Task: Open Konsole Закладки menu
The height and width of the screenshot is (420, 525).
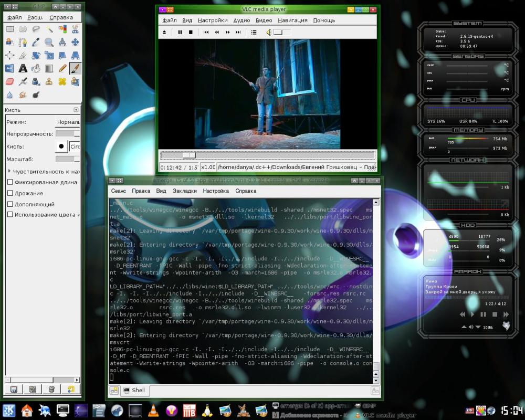Action: click(x=184, y=191)
